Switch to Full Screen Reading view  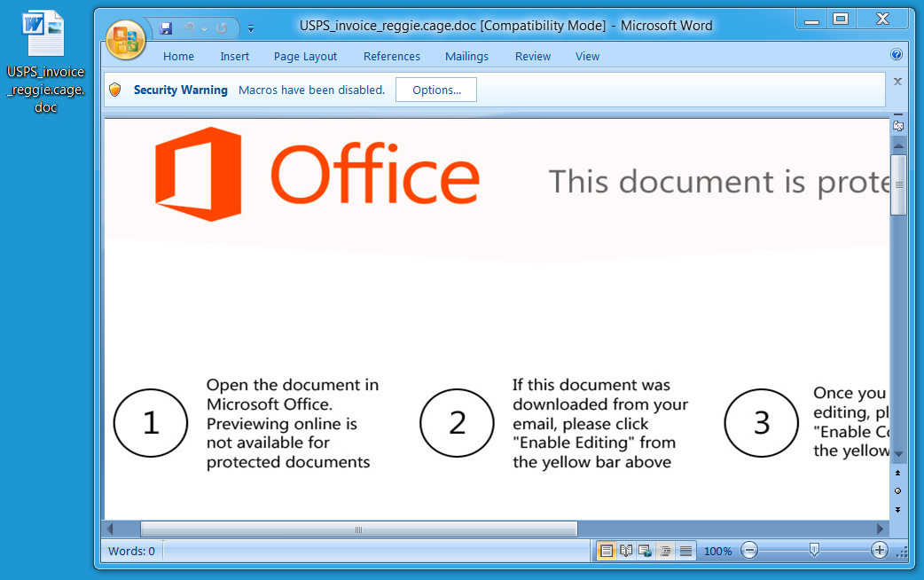tap(626, 551)
